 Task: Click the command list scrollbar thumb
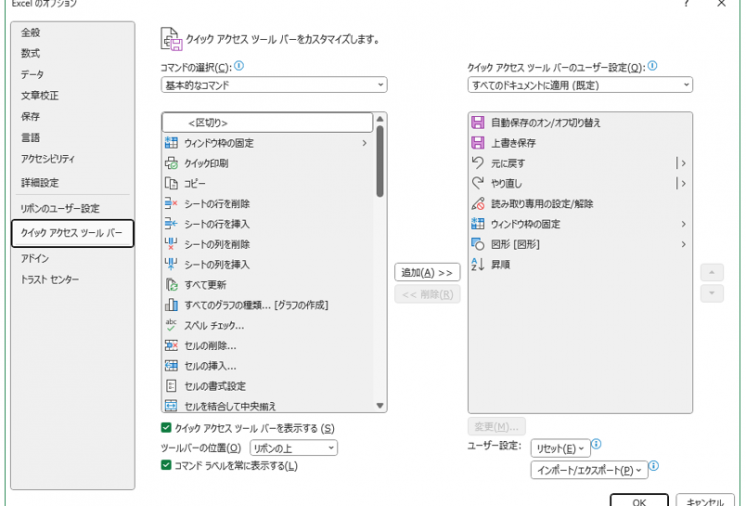click(380, 161)
